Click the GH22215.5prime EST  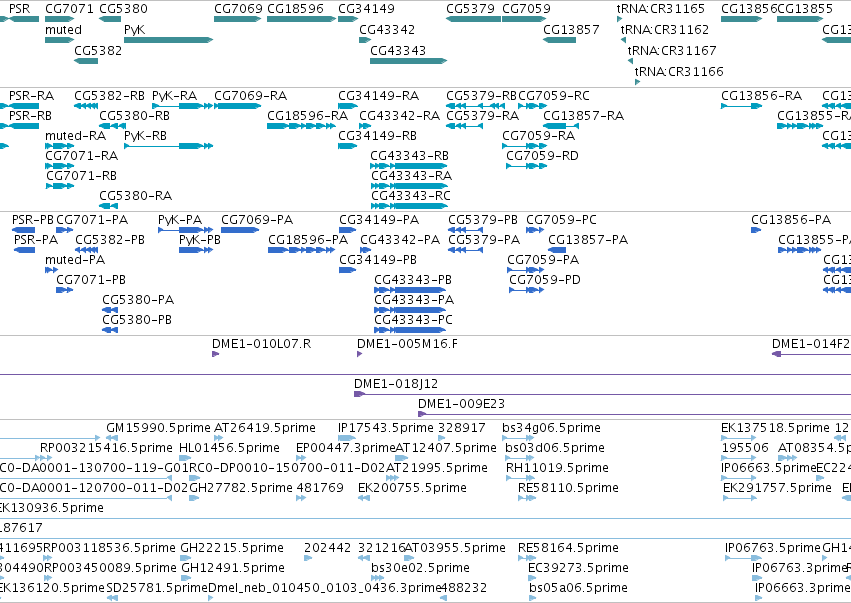tap(186, 558)
